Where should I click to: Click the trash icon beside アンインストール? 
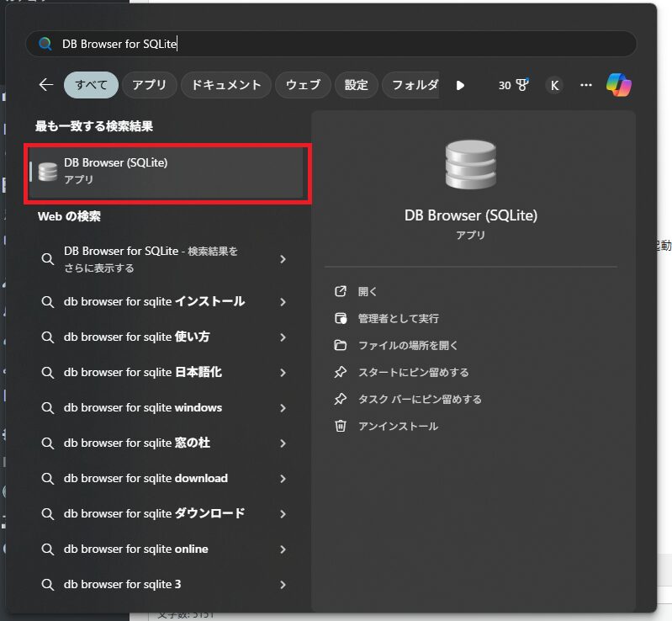(341, 426)
